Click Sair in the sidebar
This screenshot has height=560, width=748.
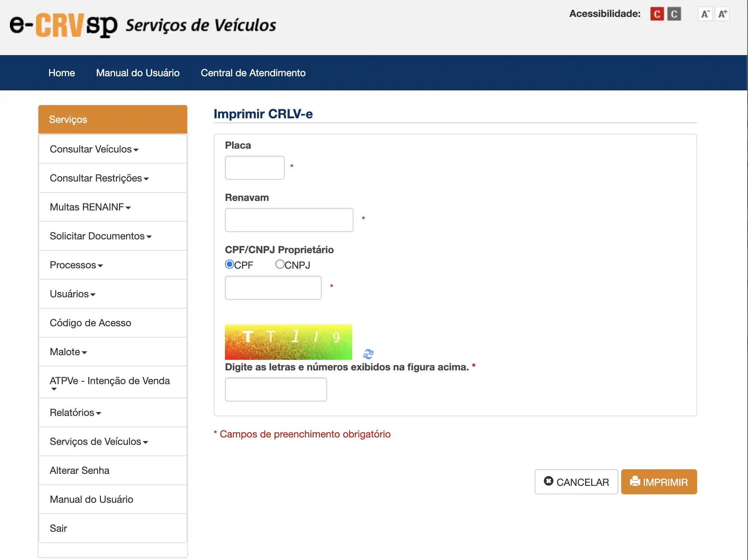(58, 528)
